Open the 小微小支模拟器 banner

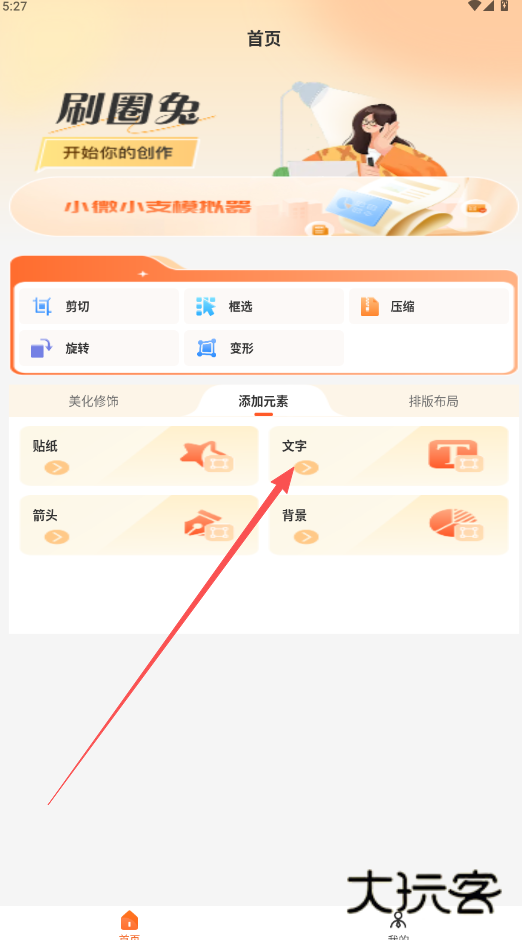click(264, 207)
